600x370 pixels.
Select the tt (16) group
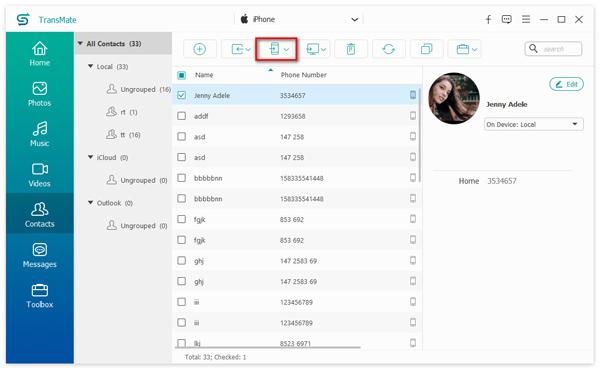tap(123, 135)
